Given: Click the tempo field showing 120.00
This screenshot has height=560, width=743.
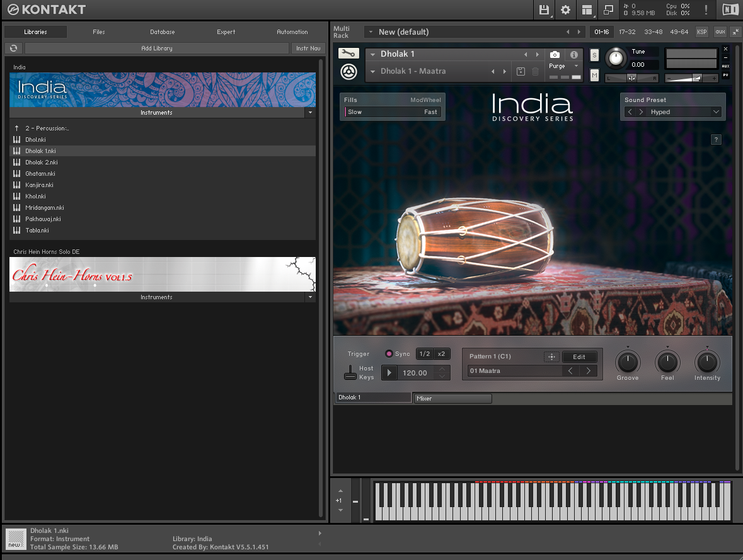Looking at the screenshot, I should [x=415, y=373].
